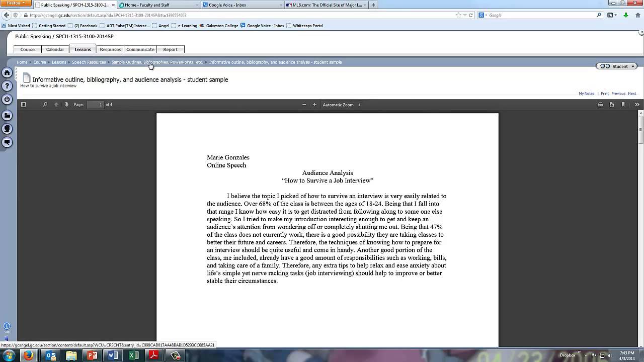644x362 pixels.
Task: Print the PDF document
Action: 600,105
